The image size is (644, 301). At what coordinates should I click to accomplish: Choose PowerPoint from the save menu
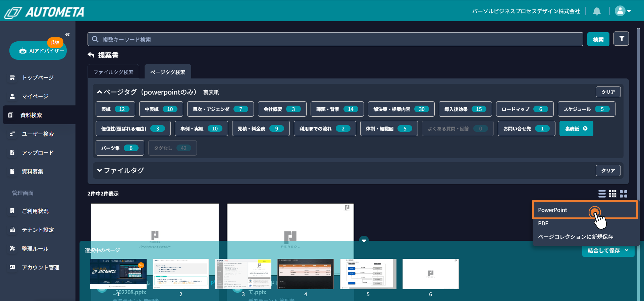[x=585, y=210]
